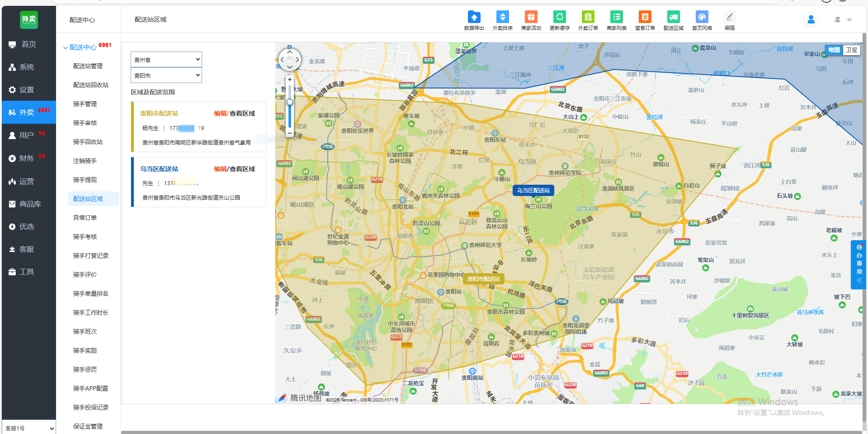Click the map zoom slider handle

[290, 102]
